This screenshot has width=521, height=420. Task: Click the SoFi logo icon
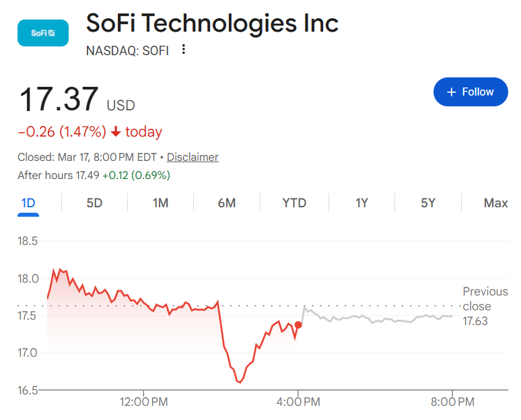43,33
